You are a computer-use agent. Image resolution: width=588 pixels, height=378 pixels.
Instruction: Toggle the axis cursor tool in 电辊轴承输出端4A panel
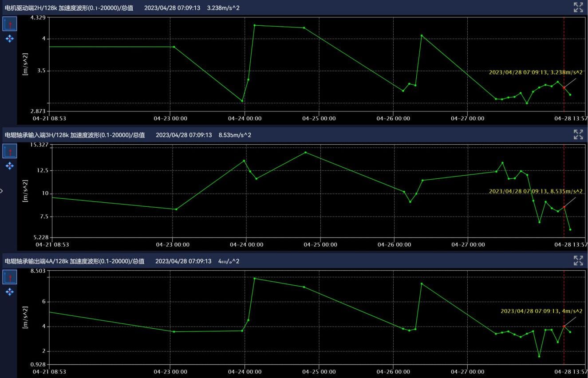tap(10, 277)
